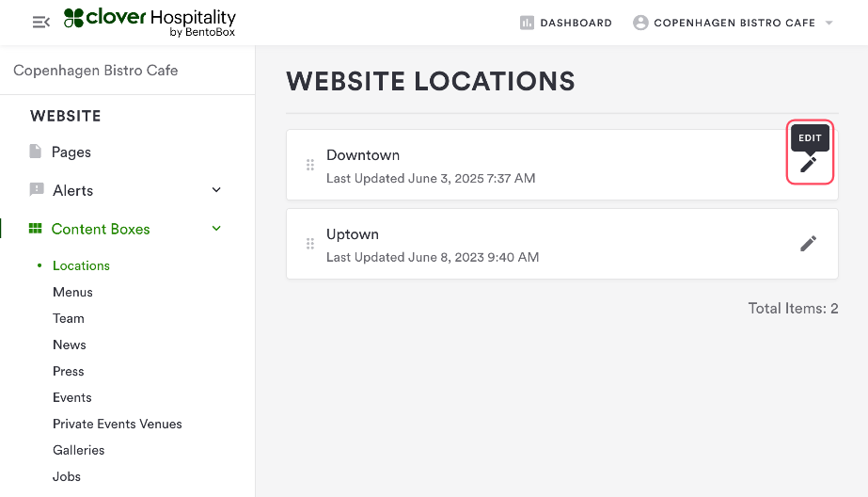Click the Alerts message icon
The width and height of the screenshot is (868, 497).
point(37,190)
